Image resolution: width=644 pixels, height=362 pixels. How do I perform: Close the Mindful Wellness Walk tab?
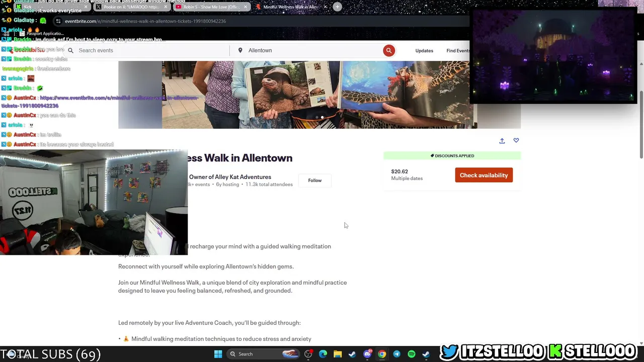pos(326,7)
